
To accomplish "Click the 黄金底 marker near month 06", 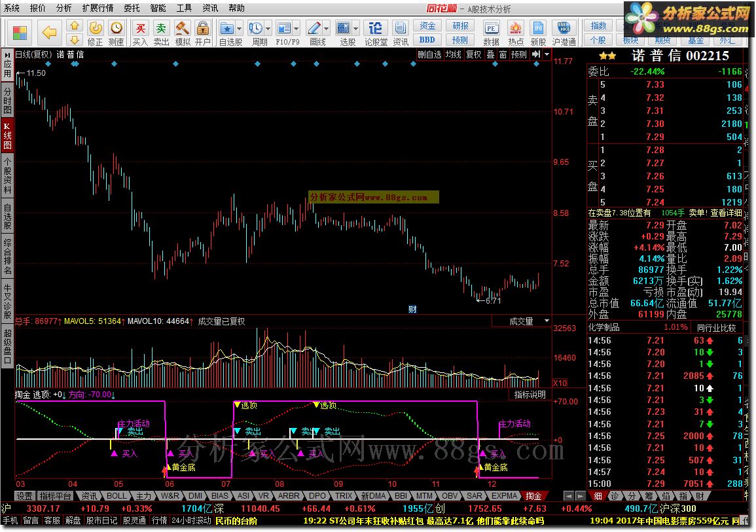I will [x=180, y=467].
